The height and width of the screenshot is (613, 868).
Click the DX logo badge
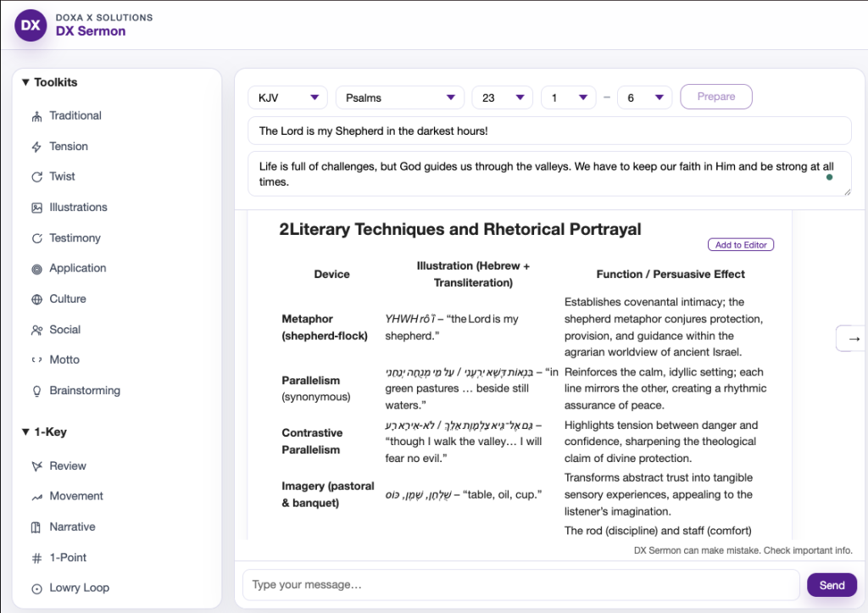tap(31, 25)
